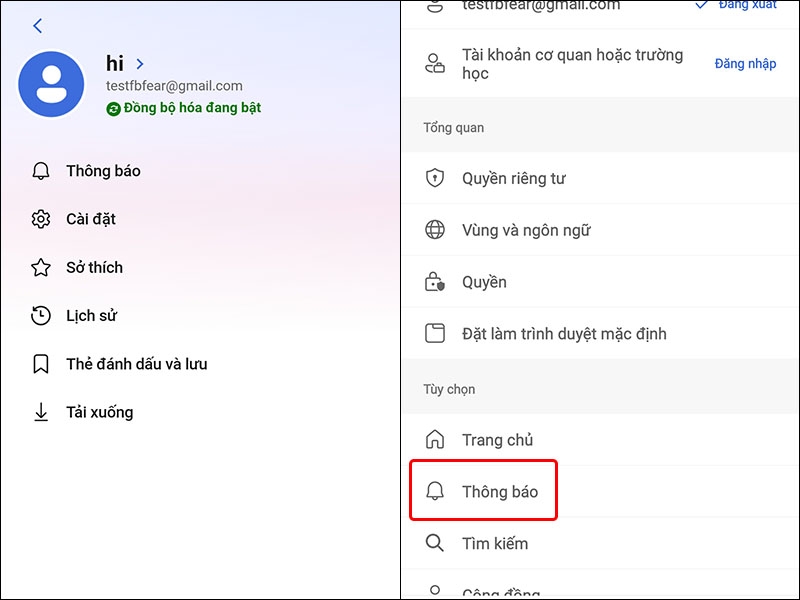
Task: Tap the work or school account icon
Action: point(435,64)
